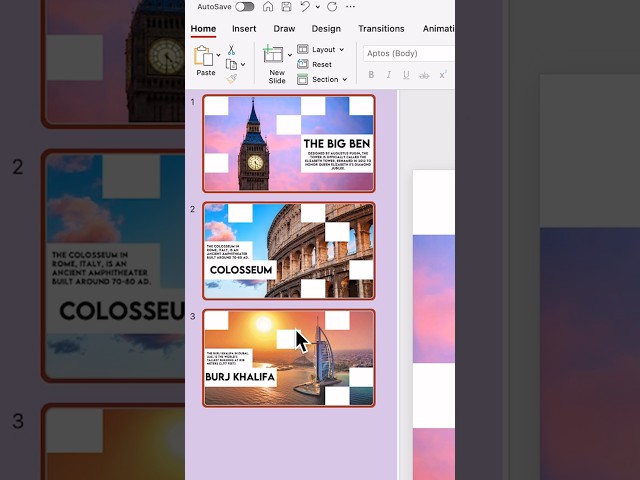This screenshot has width=640, height=480.
Task: Toggle the AutoSave switch
Action: (x=245, y=7)
